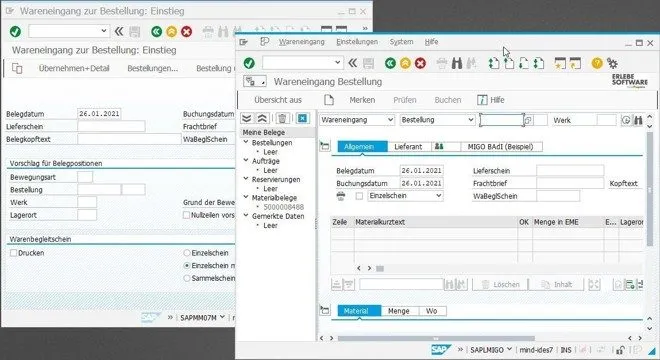Click Last Page icon in front toolbar

(539, 63)
